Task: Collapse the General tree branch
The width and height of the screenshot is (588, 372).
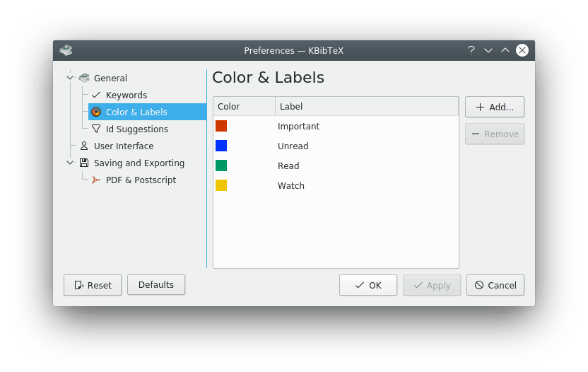Action: pyautogui.click(x=70, y=78)
